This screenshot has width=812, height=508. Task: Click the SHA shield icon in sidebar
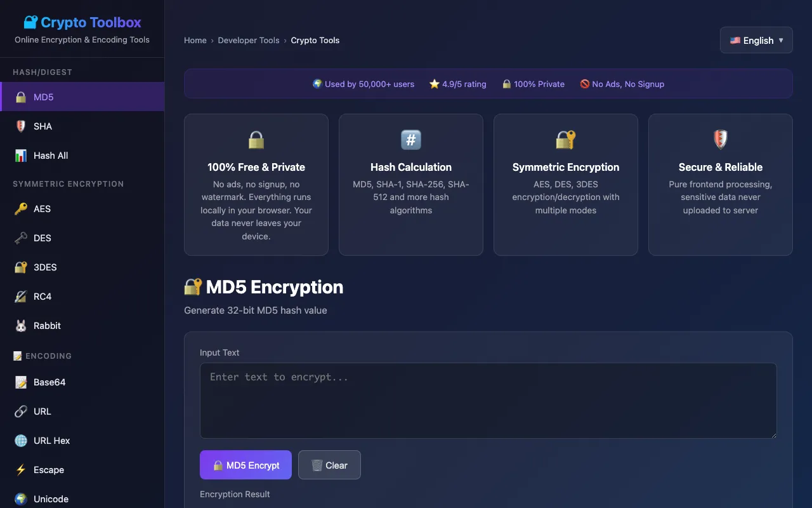(21, 126)
